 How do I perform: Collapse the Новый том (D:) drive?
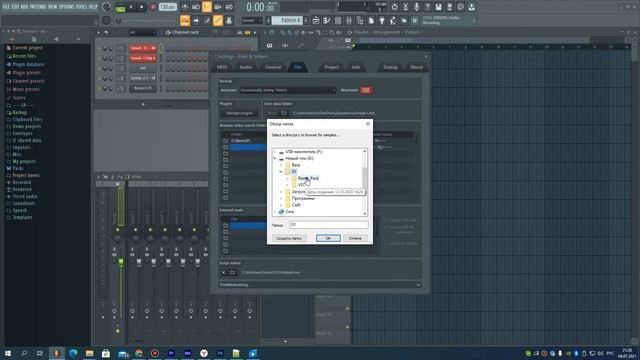point(275,158)
